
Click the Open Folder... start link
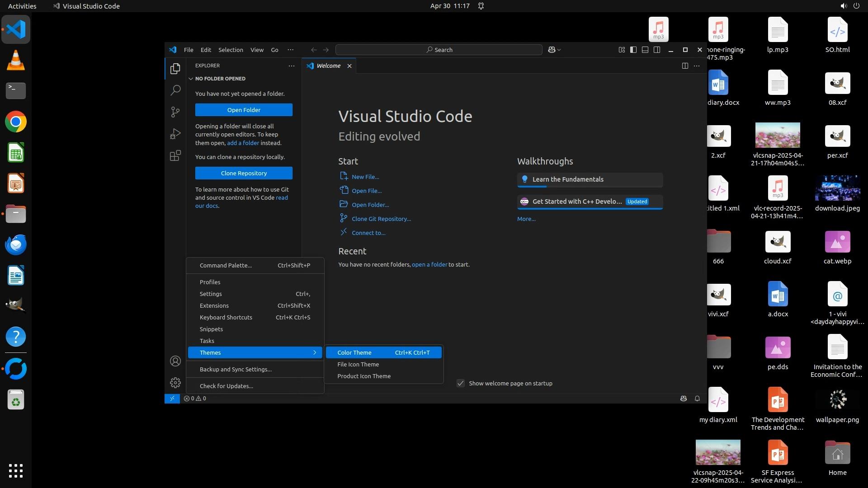tap(370, 205)
